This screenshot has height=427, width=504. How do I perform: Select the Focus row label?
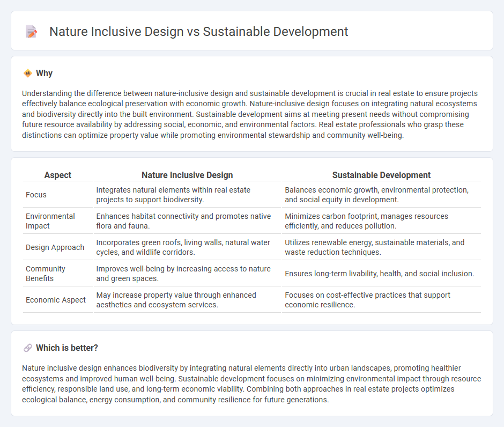[x=36, y=195]
